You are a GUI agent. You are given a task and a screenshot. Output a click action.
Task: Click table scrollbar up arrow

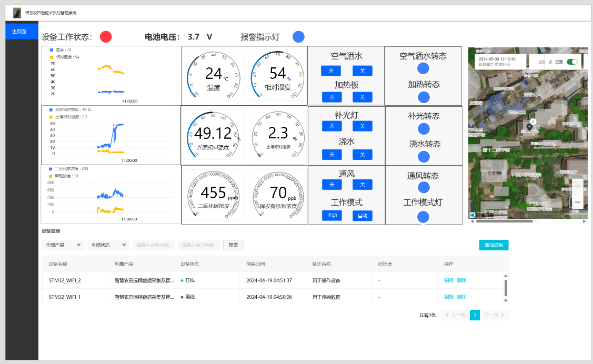[x=506, y=276]
